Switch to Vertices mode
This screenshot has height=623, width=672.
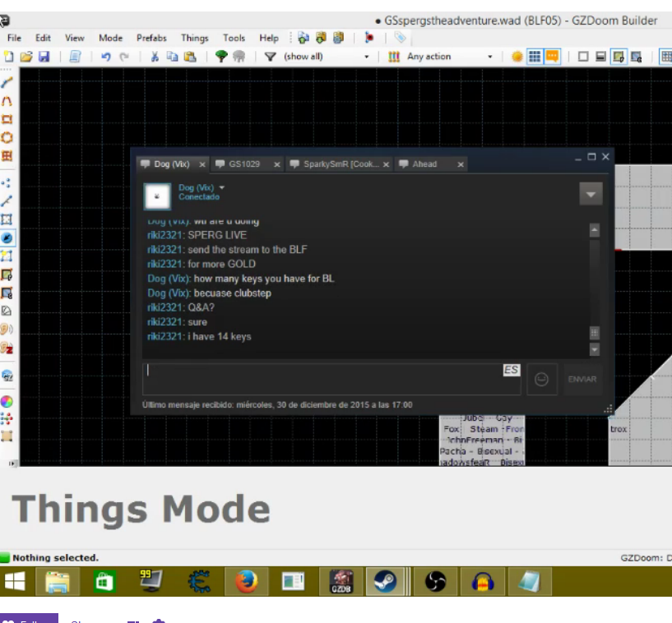pyautogui.click(x=7, y=183)
